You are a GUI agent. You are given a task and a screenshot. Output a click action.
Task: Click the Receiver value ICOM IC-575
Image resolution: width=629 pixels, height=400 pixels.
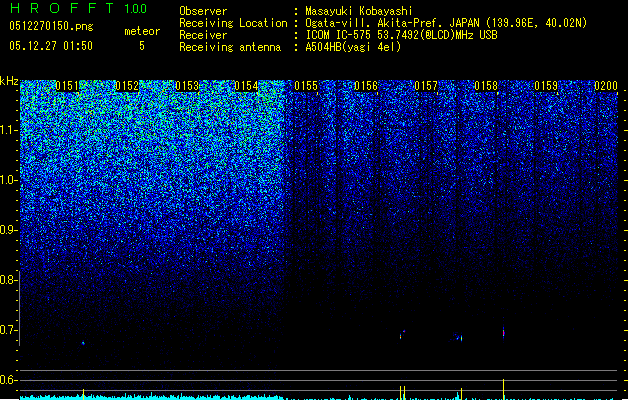(401, 35)
